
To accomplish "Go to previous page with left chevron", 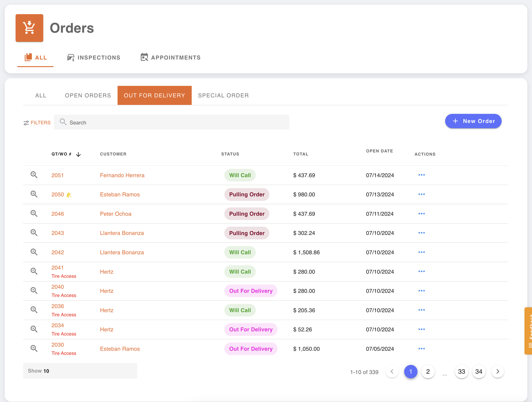I will (x=392, y=372).
